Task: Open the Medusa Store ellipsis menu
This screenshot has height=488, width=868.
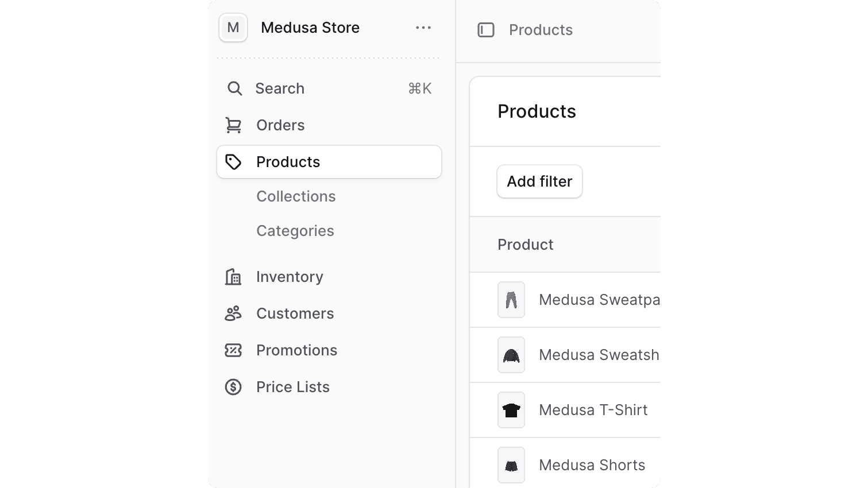Action: point(423,27)
